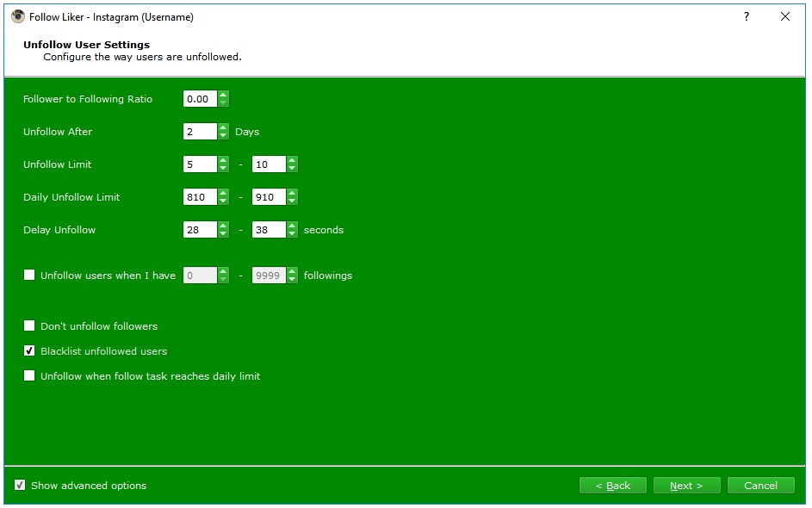Decrease the Unfollow Limit maximum value
Image resolution: width=812 pixels, height=508 pixels.
tap(292, 168)
